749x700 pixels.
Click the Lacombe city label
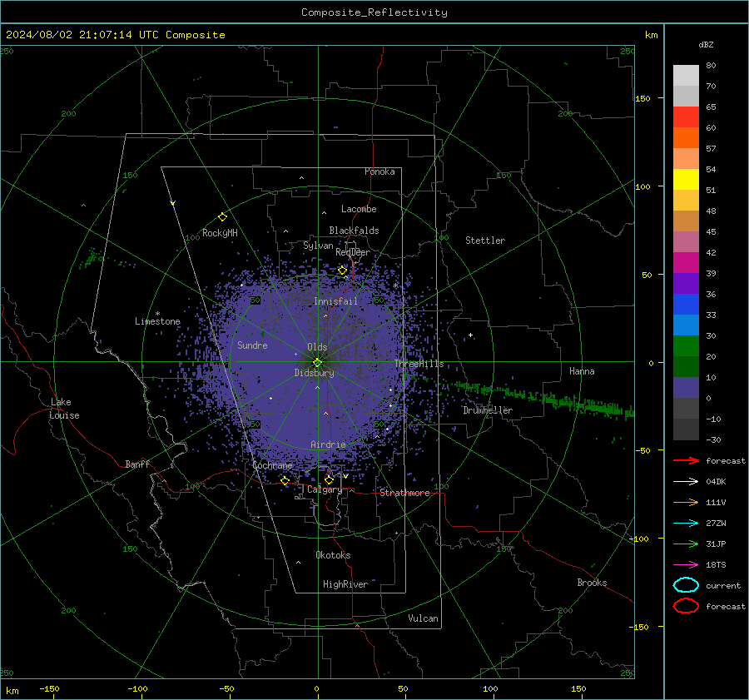click(359, 209)
